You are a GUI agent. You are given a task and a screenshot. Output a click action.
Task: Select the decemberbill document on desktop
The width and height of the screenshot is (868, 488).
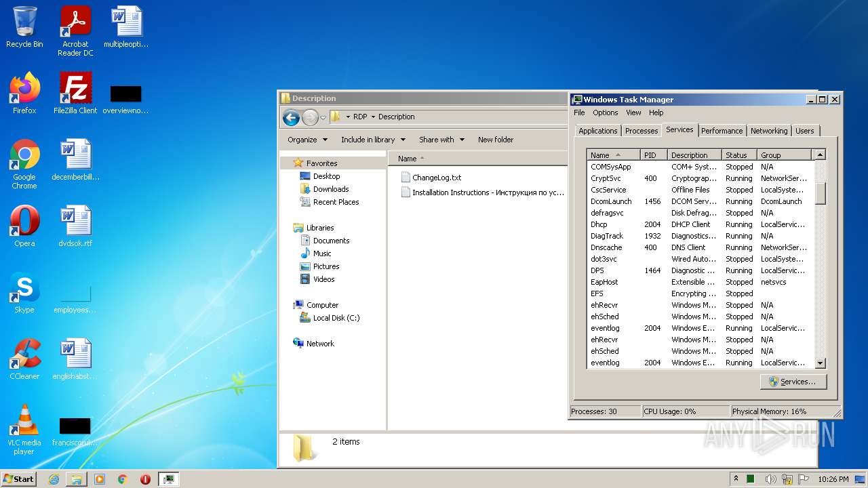click(x=75, y=159)
